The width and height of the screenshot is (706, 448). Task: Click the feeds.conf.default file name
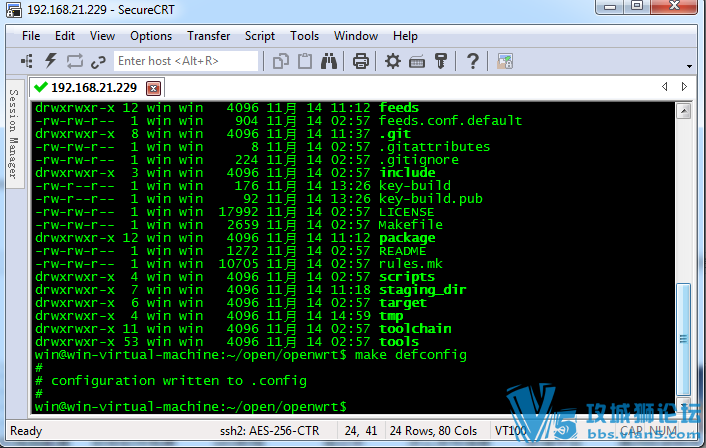[450, 121]
